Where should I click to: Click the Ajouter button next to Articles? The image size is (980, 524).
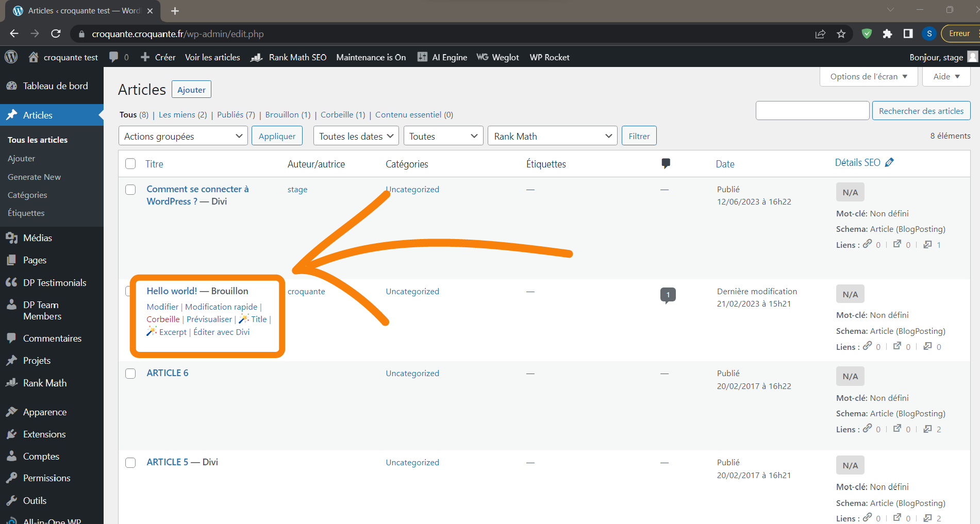coord(191,90)
